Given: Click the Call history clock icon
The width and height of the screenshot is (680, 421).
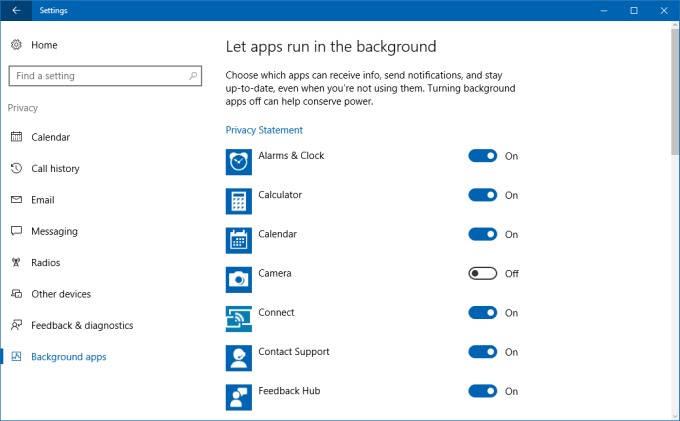Looking at the screenshot, I should [x=16, y=168].
